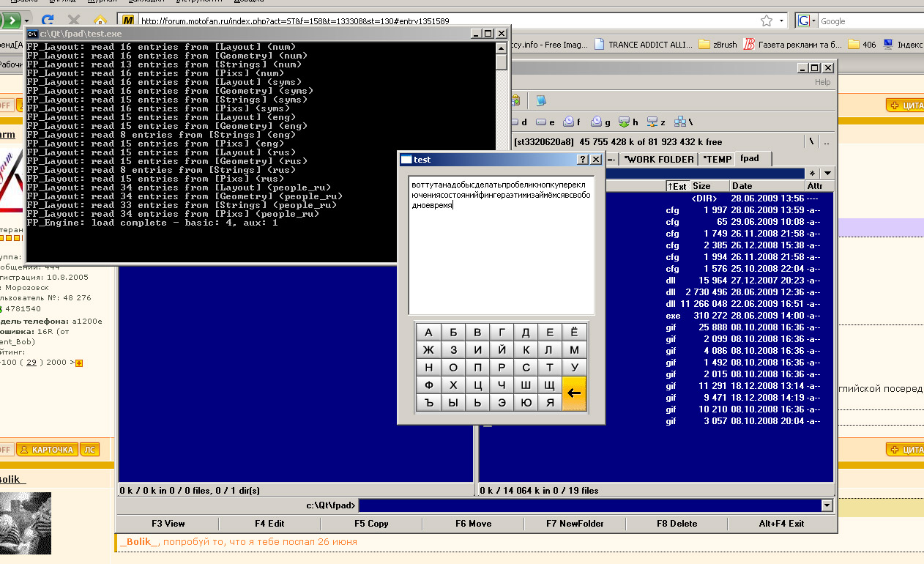
Task: Click the blue notepad toolbar icon
Action: pos(541,100)
